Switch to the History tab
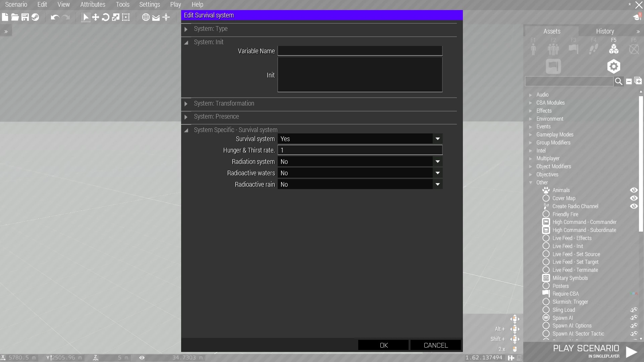644x362 pixels. (x=605, y=31)
